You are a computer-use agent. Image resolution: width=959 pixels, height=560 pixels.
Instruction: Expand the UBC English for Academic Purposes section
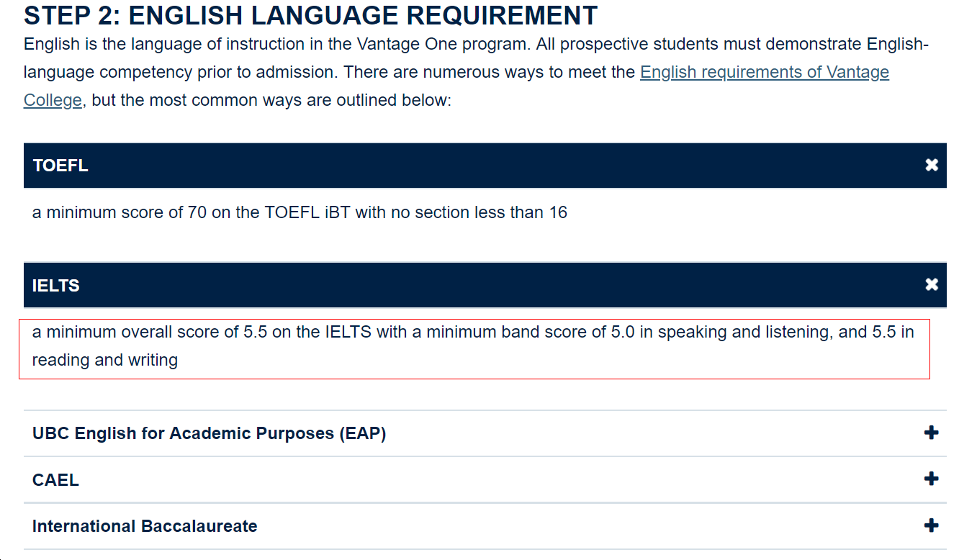point(932,433)
